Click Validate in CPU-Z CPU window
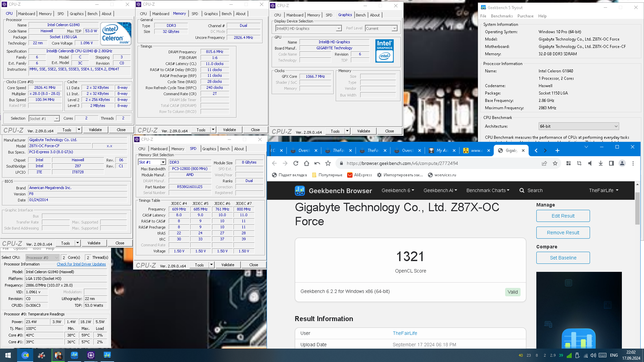Image resolution: width=644 pixels, height=362 pixels. pyautogui.click(x=95, y=130)
